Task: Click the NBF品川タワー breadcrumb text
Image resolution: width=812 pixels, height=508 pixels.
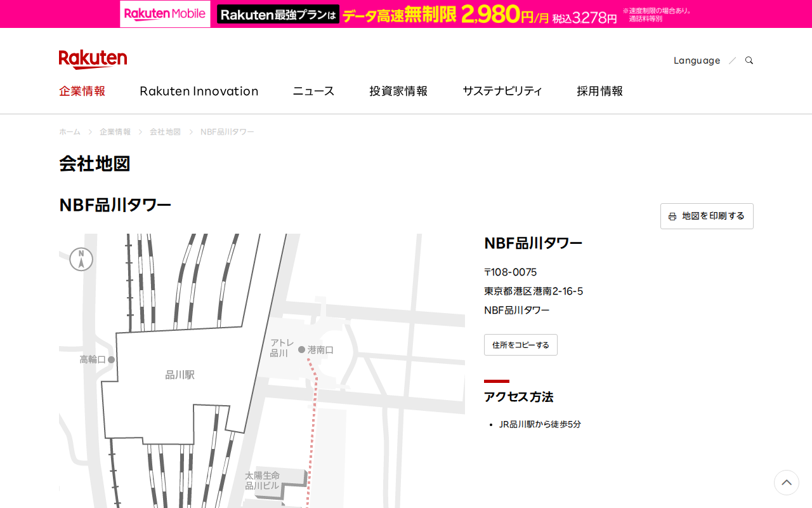Action: pos(227,131)
